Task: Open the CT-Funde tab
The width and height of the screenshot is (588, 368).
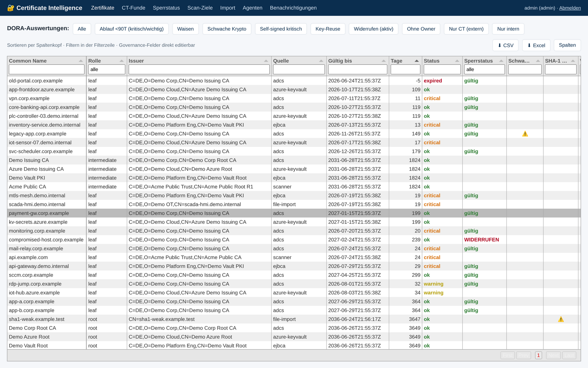Action: (x=133, y=8)
